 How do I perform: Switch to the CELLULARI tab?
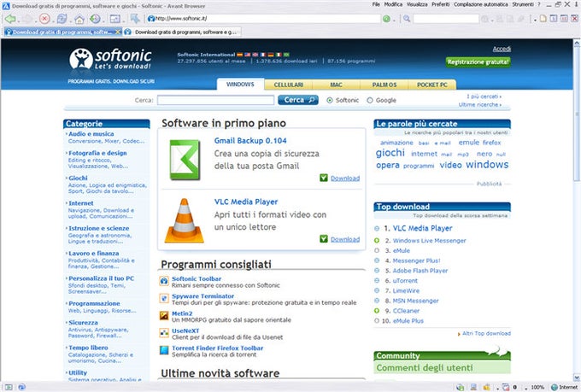[x=289, y=85]
